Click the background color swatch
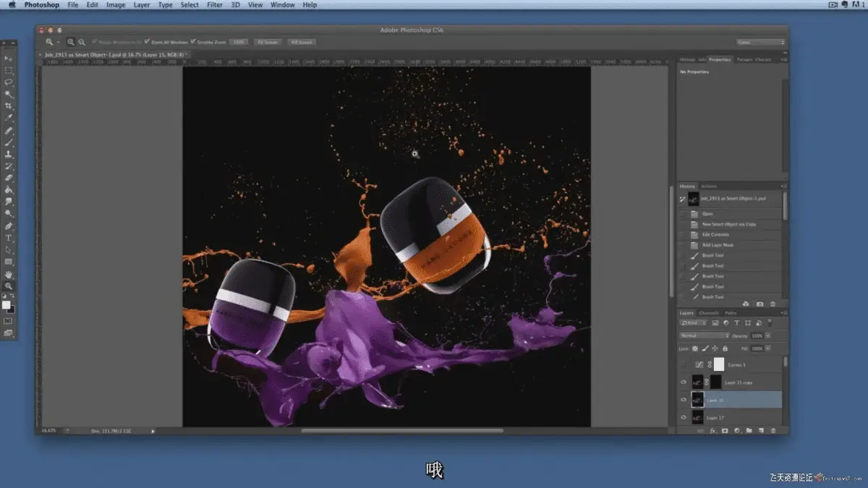The height and width of the screenshot is (488, 868). tap(12, 309)
